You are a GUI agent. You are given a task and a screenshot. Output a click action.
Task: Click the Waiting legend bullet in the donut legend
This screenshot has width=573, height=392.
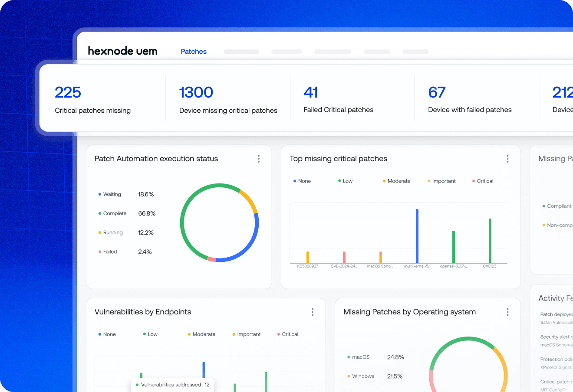pyautogui.click(x=101, y=194)
